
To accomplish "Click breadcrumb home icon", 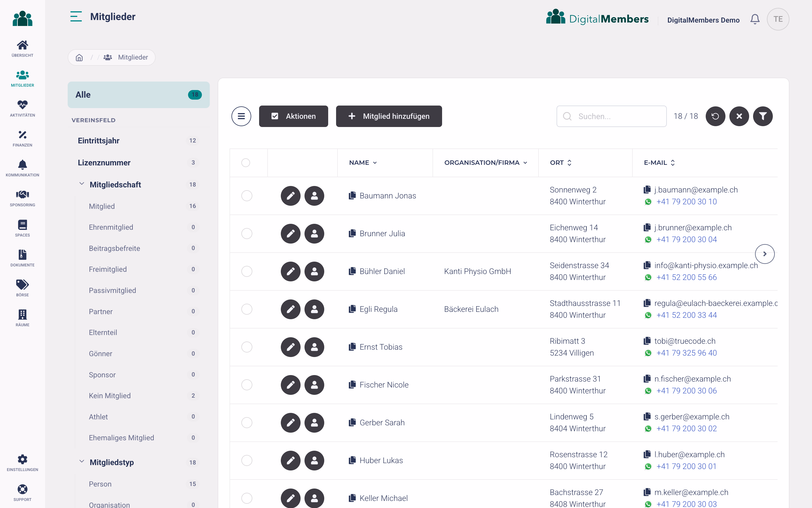I will [79, 58].
